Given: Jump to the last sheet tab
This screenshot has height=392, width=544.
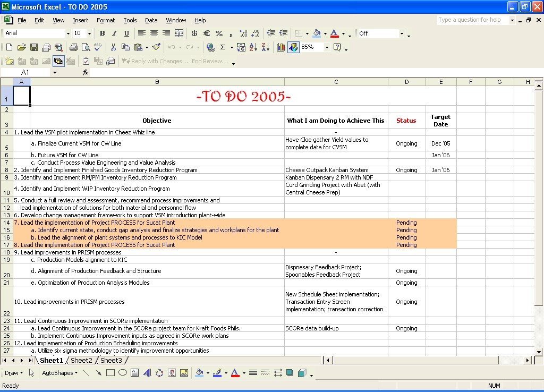Looking at the screenshot, I should pyautogui.click(x=30, y=361).
